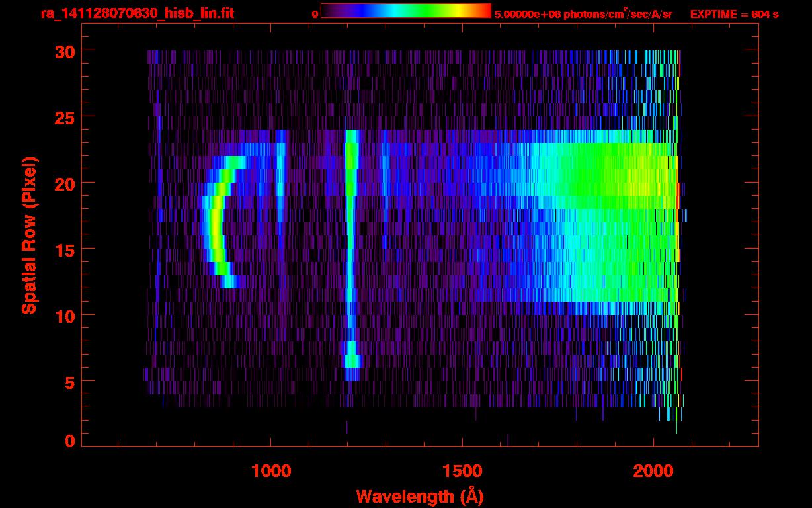Click the y-axis tick label 0
Screen dimensions: 812x508
tap(69, 441)
